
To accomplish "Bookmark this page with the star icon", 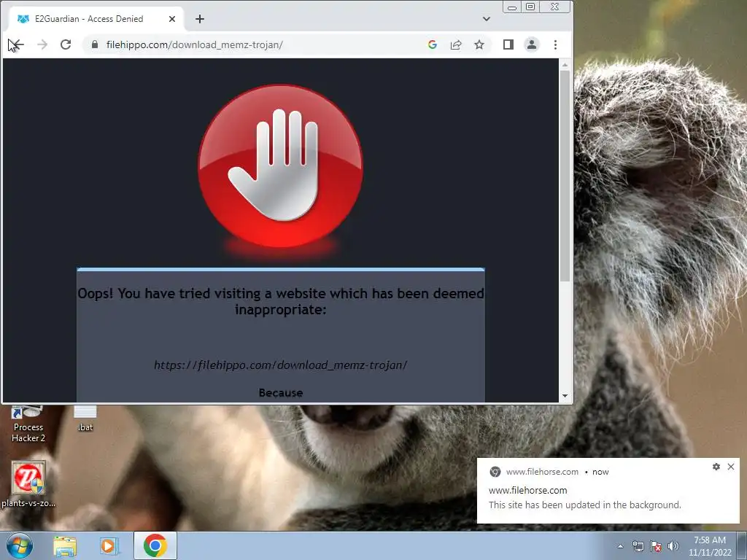I will [x=479, y=44].
